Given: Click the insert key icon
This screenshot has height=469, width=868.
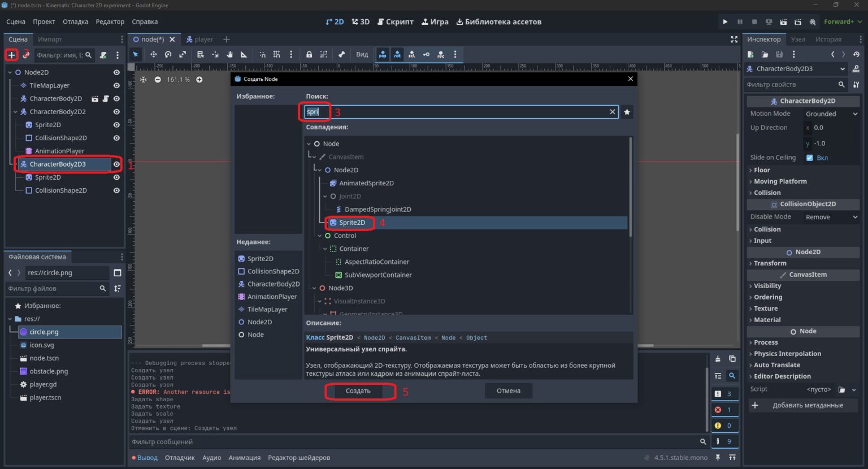Looking at the screenshot, I should [x=426, y=55].
